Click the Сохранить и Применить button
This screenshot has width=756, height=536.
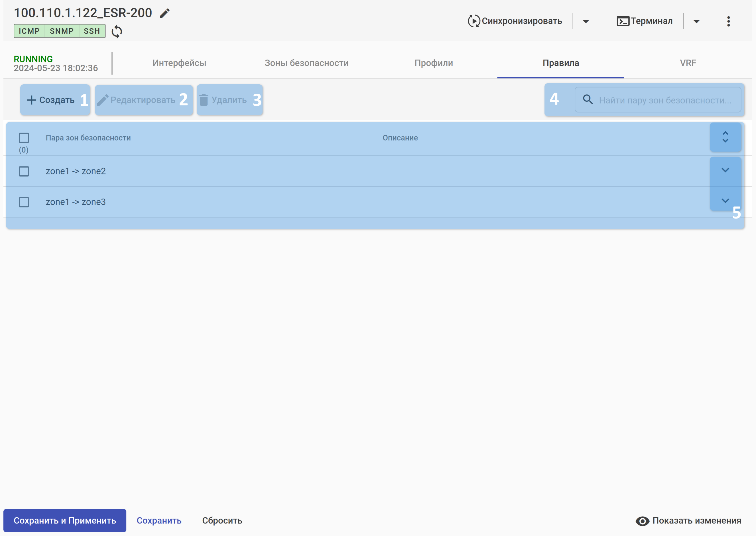[65, 521]
